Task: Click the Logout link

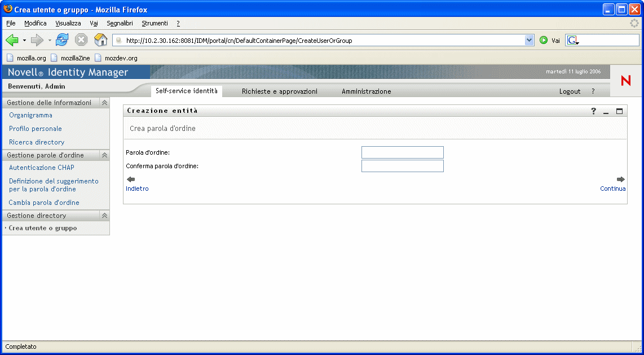Action: [x=570, y=91]
